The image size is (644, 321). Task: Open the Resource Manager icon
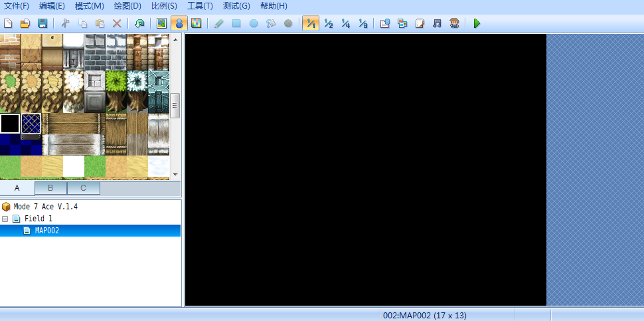tap(402, 23)
